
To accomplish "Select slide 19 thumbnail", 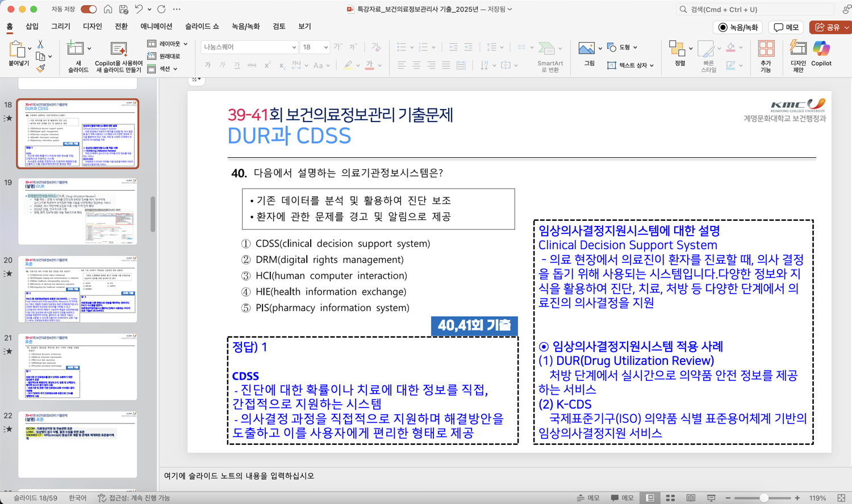I will tap(78, 211).
